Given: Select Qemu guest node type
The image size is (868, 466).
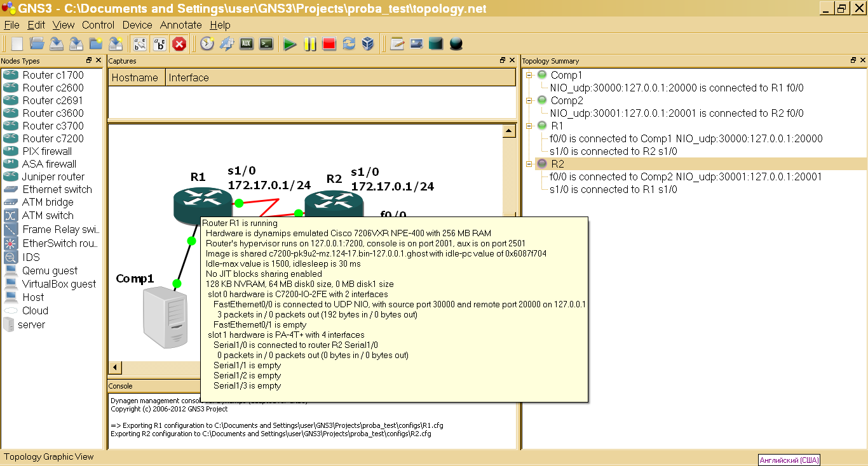Looking at the screenshot, I should pyautogui.click(x=51, y=270).
